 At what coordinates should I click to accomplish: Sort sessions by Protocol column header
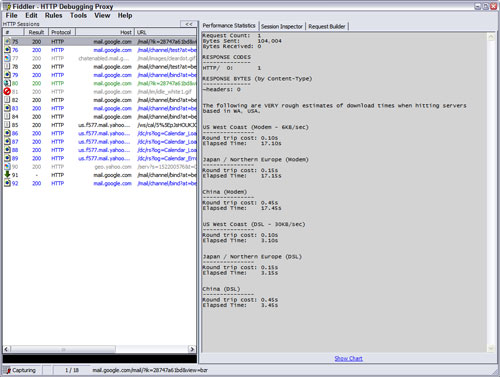tap(62, 32)
